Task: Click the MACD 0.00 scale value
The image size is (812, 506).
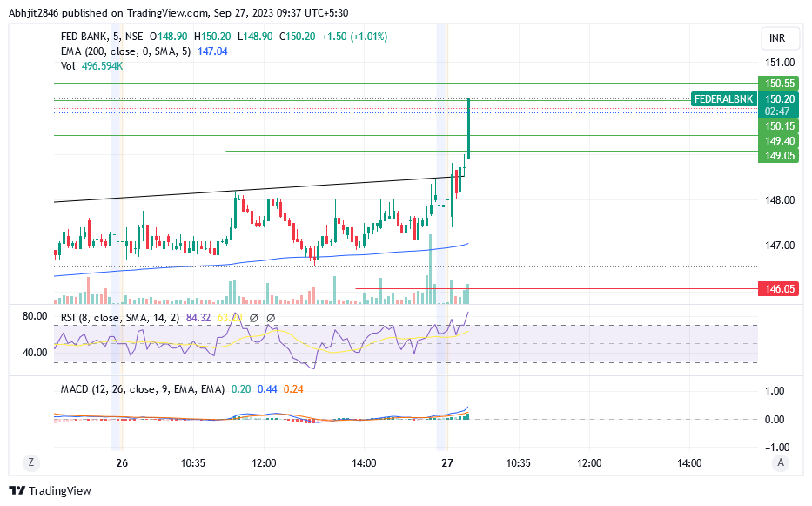Action: (775, 420)
